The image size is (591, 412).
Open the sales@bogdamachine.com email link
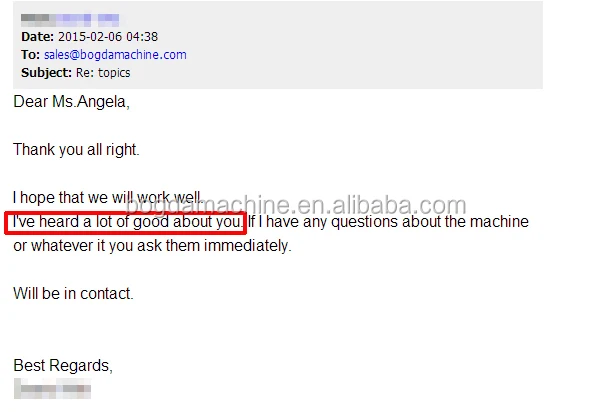tap(115, 55)
